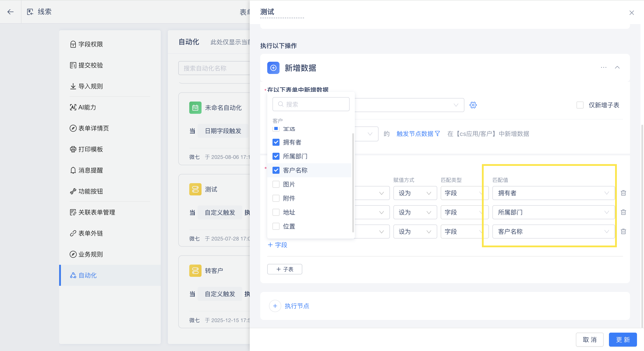Click the search box in field dropdown
644x351 pixels.
pos(311,104)
